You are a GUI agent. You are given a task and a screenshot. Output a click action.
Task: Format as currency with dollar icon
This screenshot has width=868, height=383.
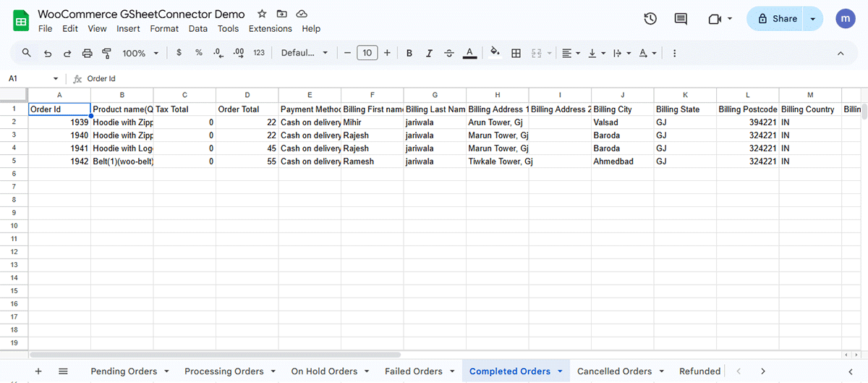pos(179,53)
